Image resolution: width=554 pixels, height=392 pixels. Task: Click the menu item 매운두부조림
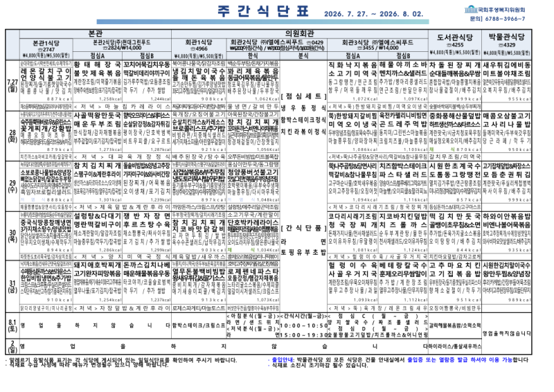click(97, 124)
